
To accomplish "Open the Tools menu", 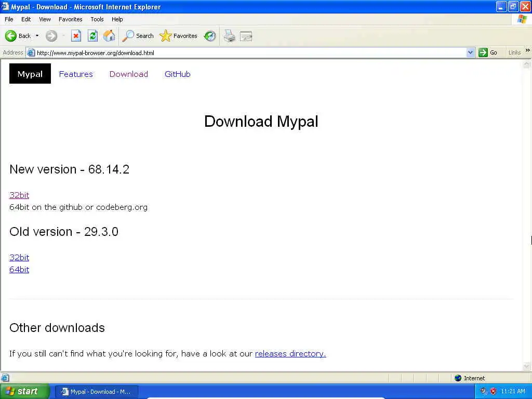I will point(97,19).
